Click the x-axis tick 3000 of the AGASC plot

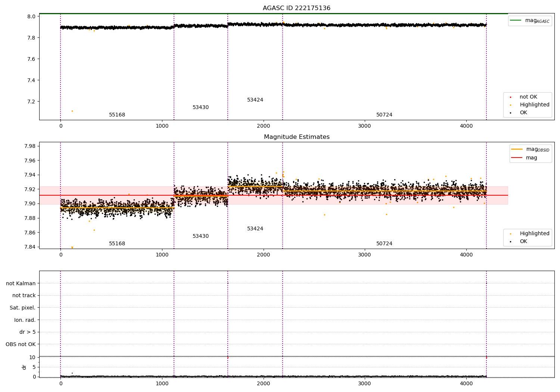365,126
